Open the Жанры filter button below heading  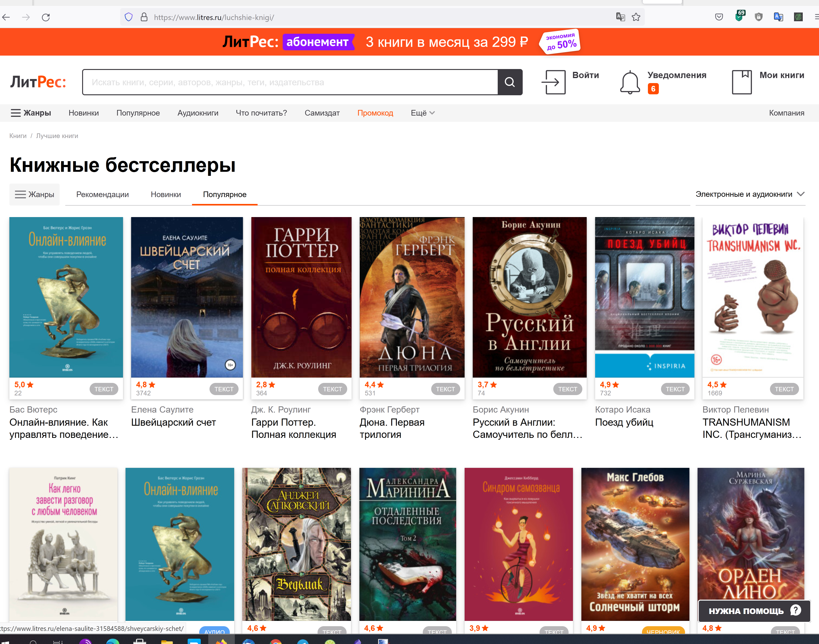pyautogui.click(x=34, y=195)
